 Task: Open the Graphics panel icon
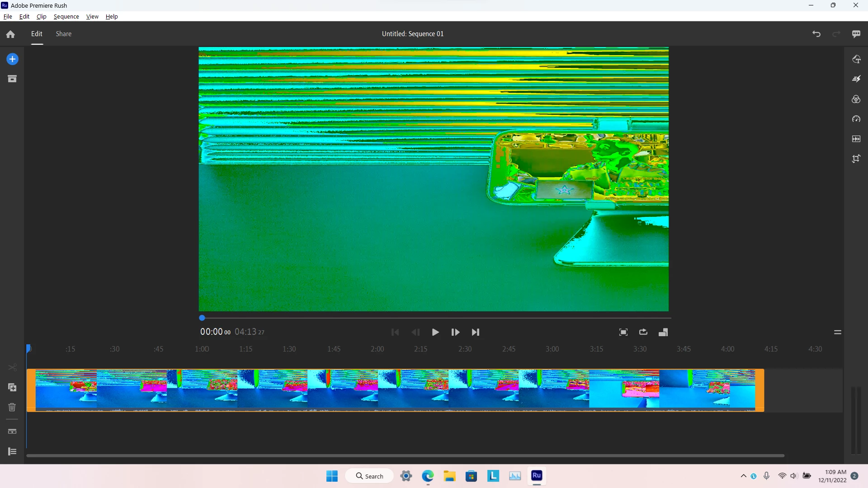[856, 59]
